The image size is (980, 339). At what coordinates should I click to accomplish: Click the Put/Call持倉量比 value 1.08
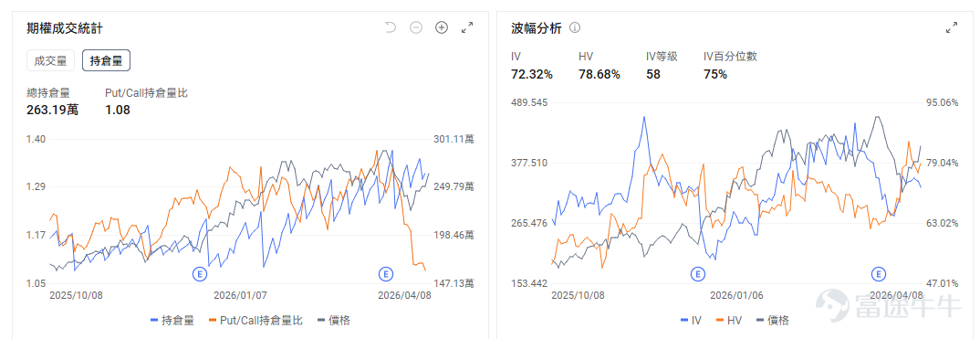pos(118,110)
